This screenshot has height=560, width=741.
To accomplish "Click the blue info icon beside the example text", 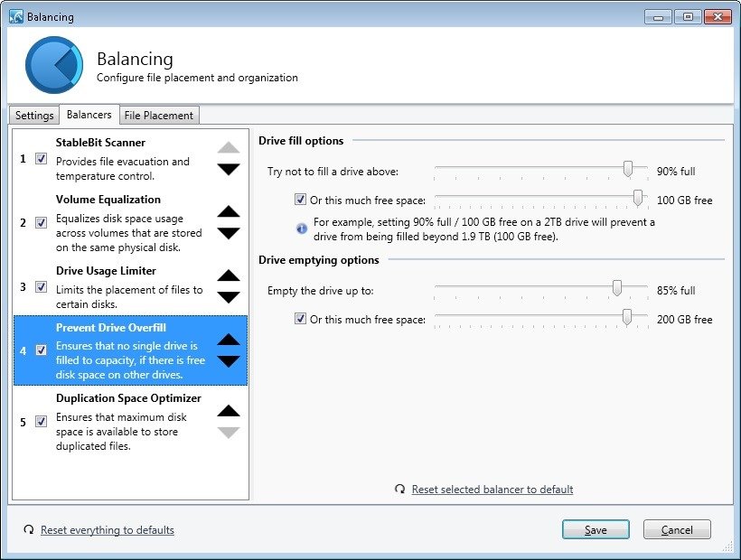I will coord(302,229).
